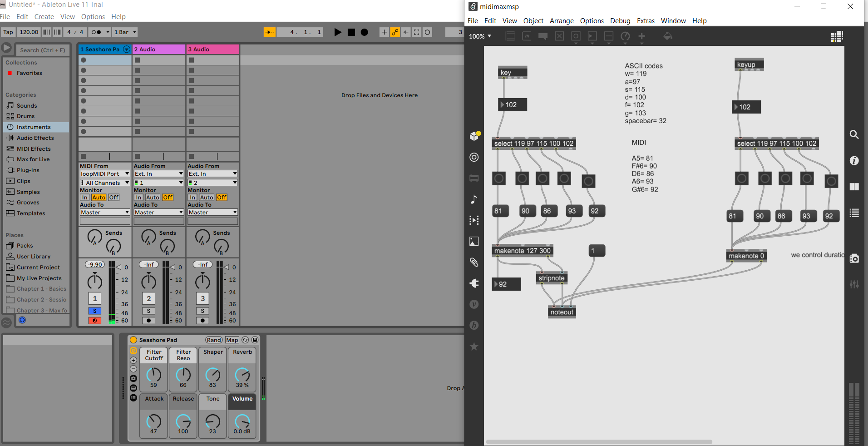Set track 3 Monitor to Off
Image resolution: width=868 pixels, height=446 pixels.
222,198
